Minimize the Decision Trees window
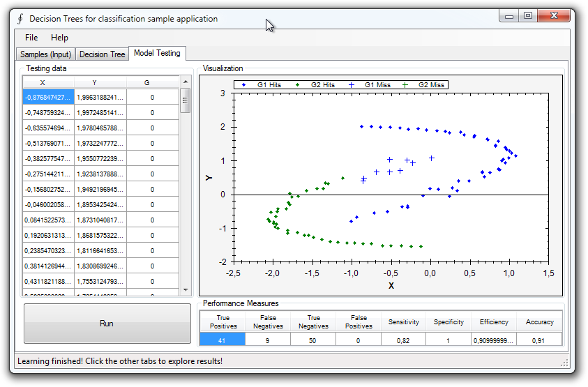Image resolution: width=588 pixels, height=387 pixels. 509,16
